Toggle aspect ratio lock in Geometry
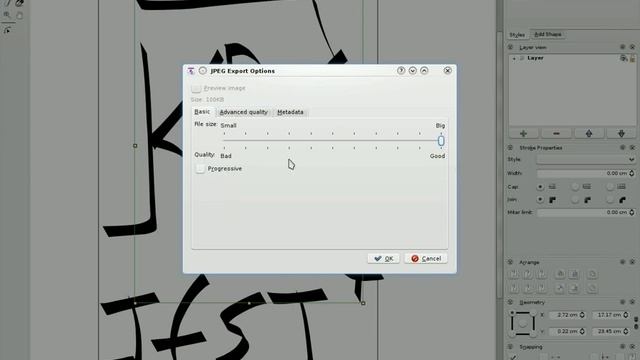This screenshot has width=640, height=360. 636,323
